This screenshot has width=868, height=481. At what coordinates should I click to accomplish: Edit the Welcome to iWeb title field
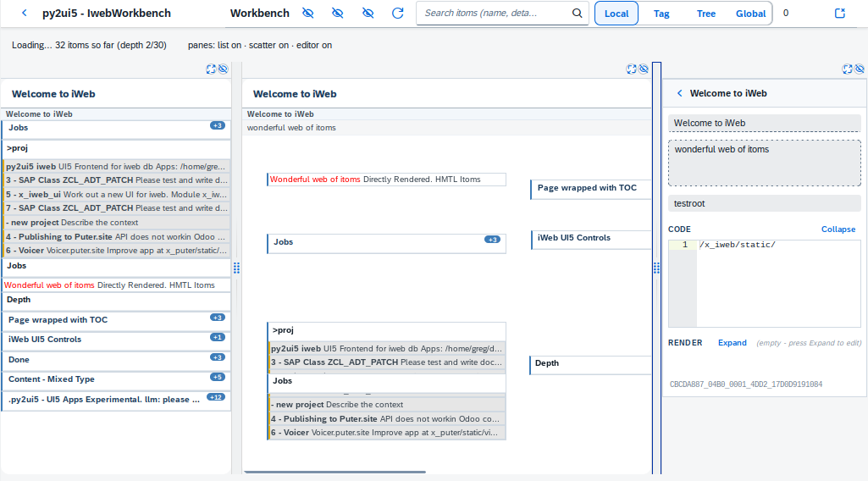tap(764, 123)
